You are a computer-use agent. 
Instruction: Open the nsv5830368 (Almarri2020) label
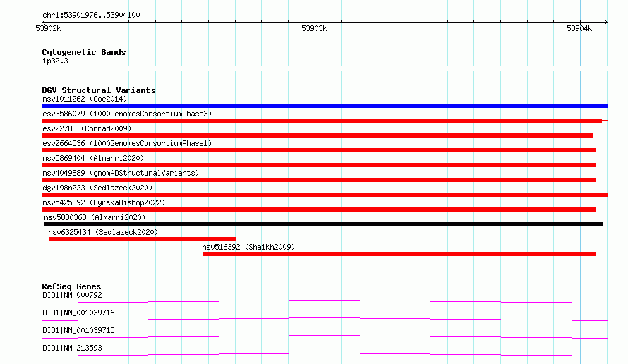pyautogui.click(x=95, y=217)
